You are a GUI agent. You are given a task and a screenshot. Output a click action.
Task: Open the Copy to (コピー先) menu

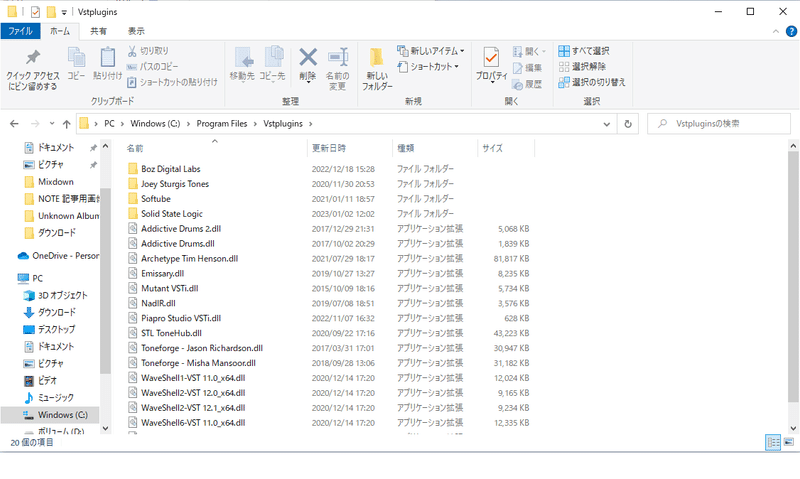(x=272, y=64)
